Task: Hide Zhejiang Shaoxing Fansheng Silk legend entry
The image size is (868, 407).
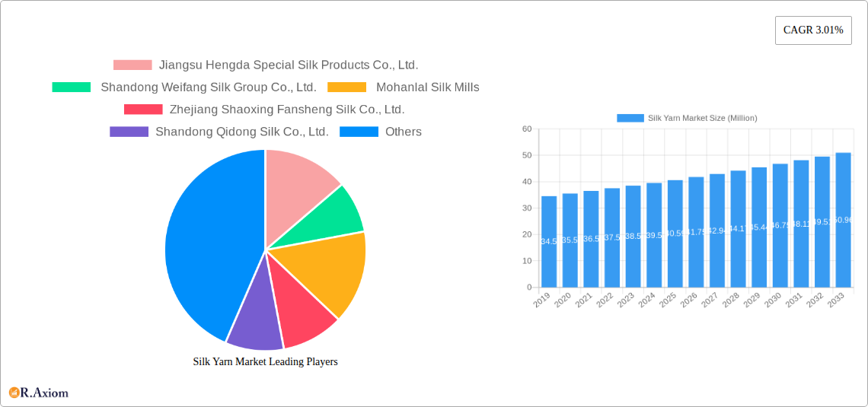Action: [x=286, y=110]
